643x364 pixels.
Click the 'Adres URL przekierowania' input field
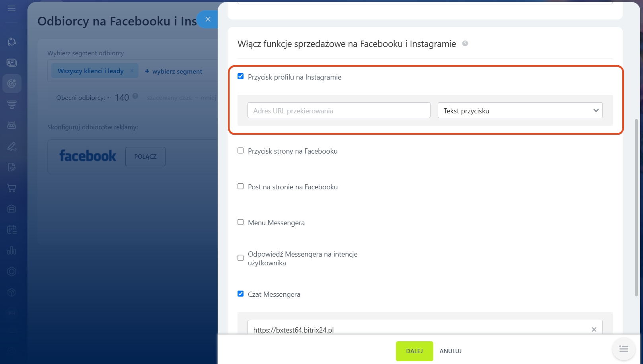(339, 110)
